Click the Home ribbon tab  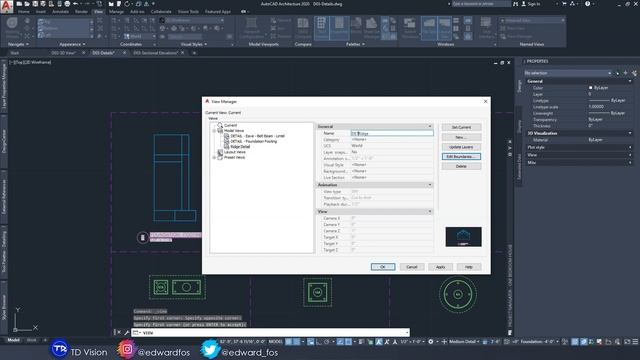click(x=24, y=12)
